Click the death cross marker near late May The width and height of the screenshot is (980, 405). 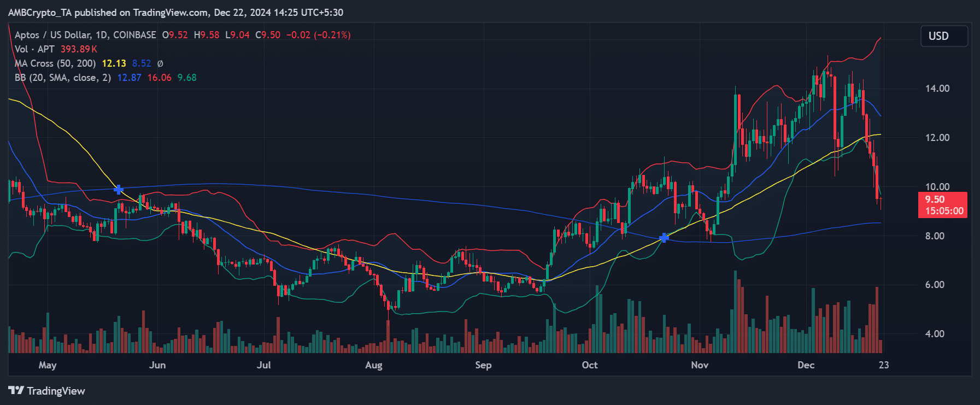click(x=118, y=190)
